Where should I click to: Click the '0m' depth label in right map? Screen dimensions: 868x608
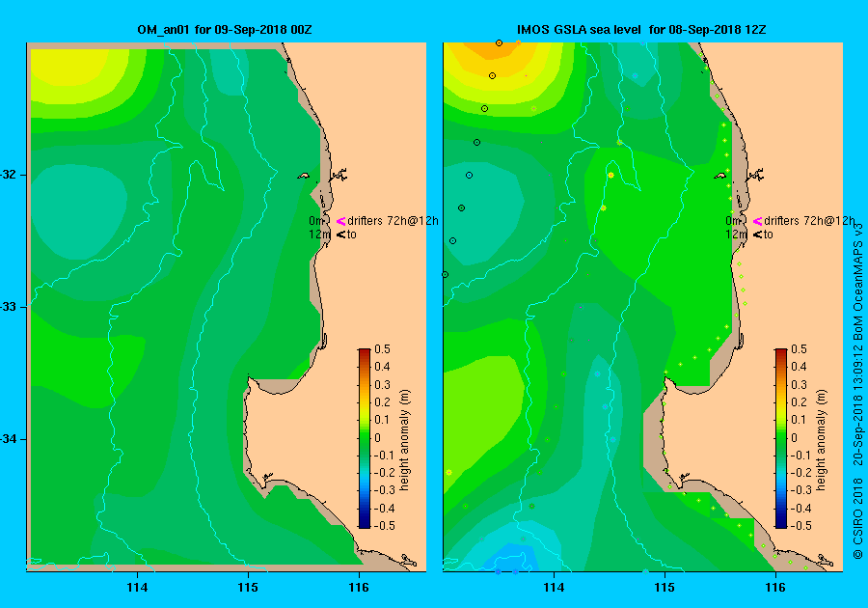coord(732,220)
